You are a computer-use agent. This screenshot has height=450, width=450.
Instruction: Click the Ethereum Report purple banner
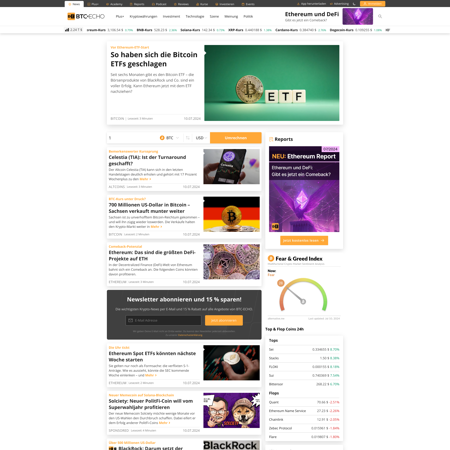tap(304, 189)
